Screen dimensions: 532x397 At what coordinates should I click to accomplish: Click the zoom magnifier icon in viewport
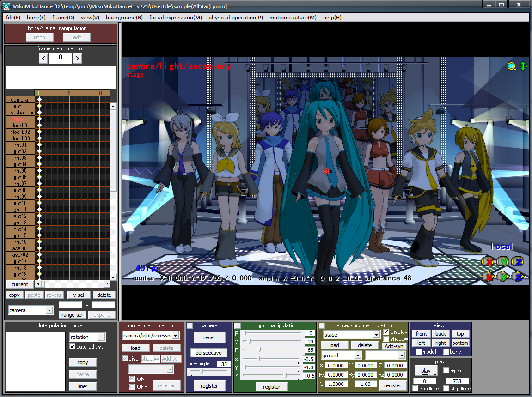pyautogui.click(x=511, y=66)
